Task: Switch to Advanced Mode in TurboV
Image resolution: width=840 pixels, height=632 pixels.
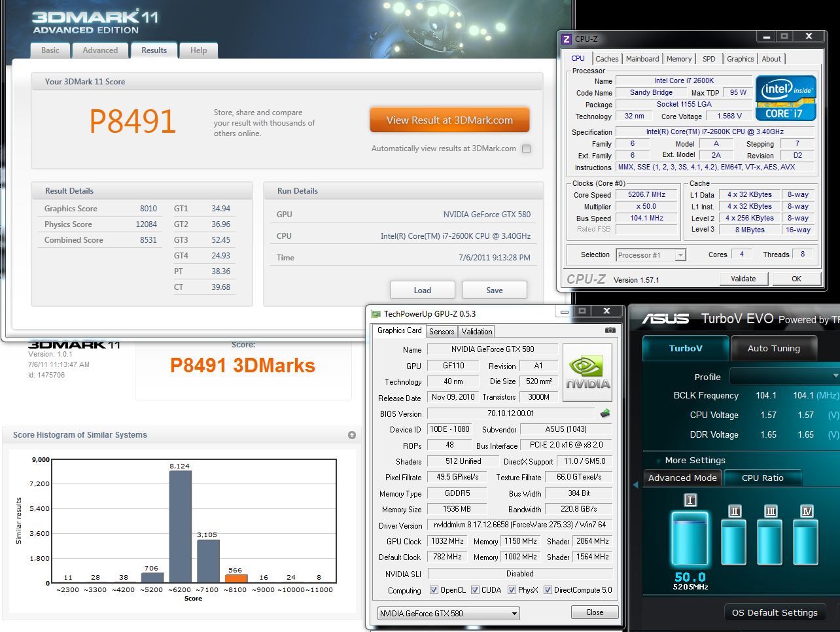Action: pyautogui.click(x=682, y=478)
